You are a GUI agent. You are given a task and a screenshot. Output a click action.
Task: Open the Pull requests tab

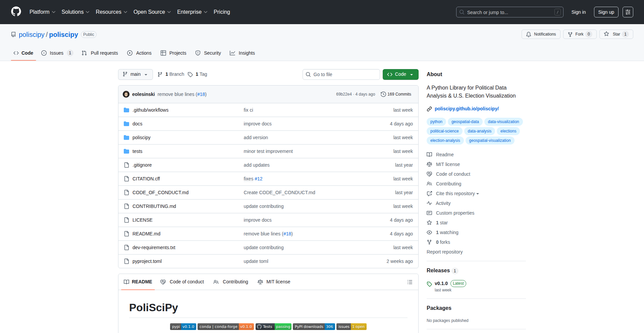100,53
